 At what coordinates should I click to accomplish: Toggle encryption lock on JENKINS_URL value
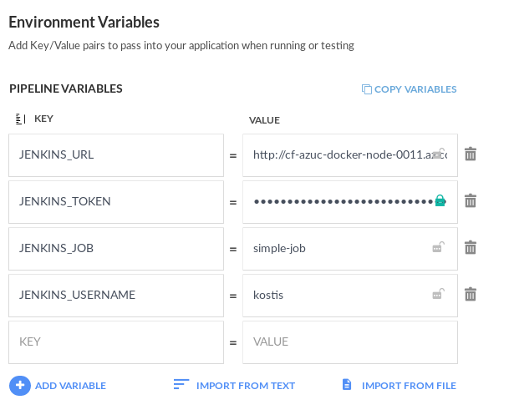pos(438,154)
